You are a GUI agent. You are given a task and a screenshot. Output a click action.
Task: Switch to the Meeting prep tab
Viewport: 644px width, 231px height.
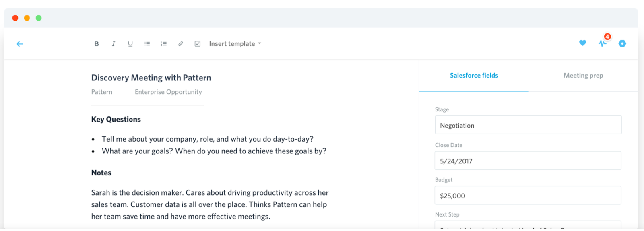click(583, 76)
